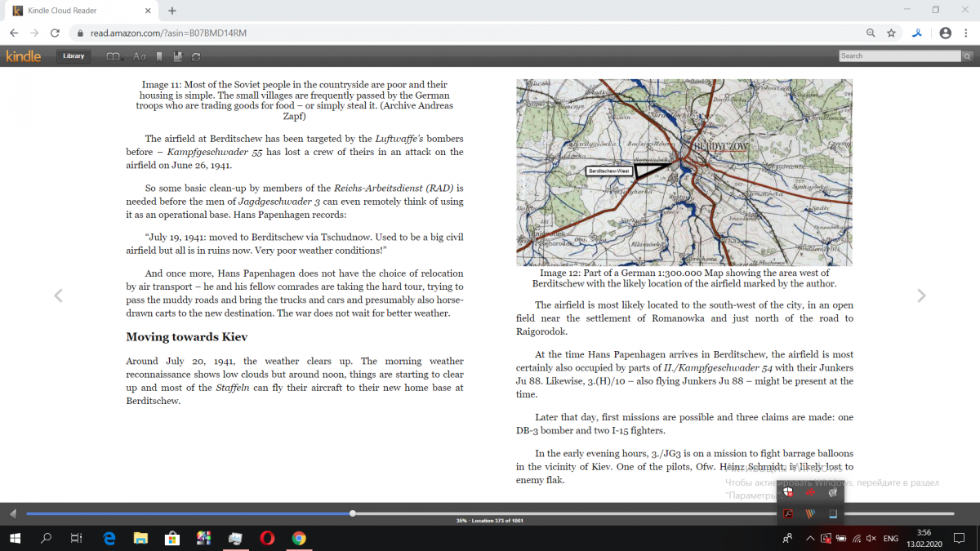
Task: Collapse the hidden system tray icons chevron
Action: click(810, 539)
